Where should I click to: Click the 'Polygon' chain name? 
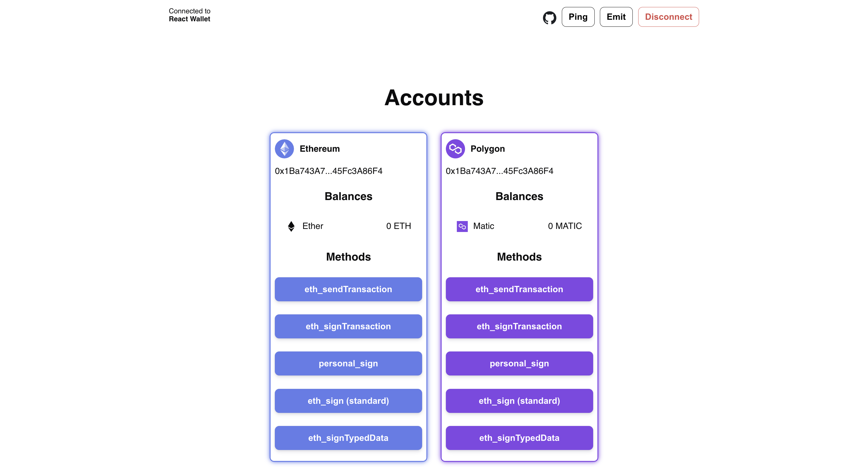[488, 149]
